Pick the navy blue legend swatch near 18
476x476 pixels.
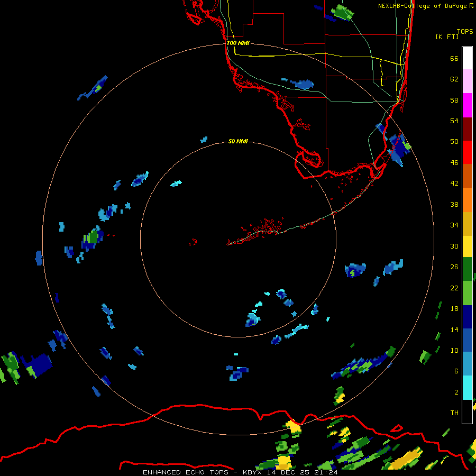[x=467, y=317]
